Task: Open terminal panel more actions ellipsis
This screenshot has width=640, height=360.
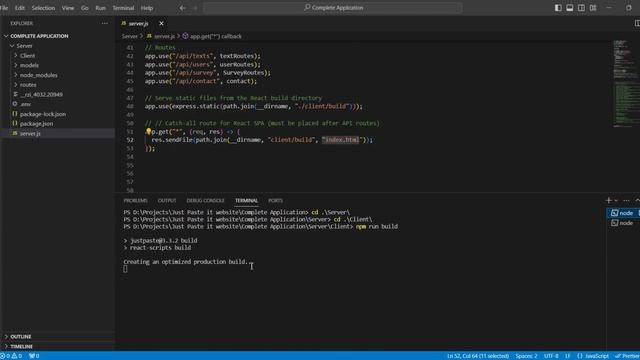Action: 626,200
